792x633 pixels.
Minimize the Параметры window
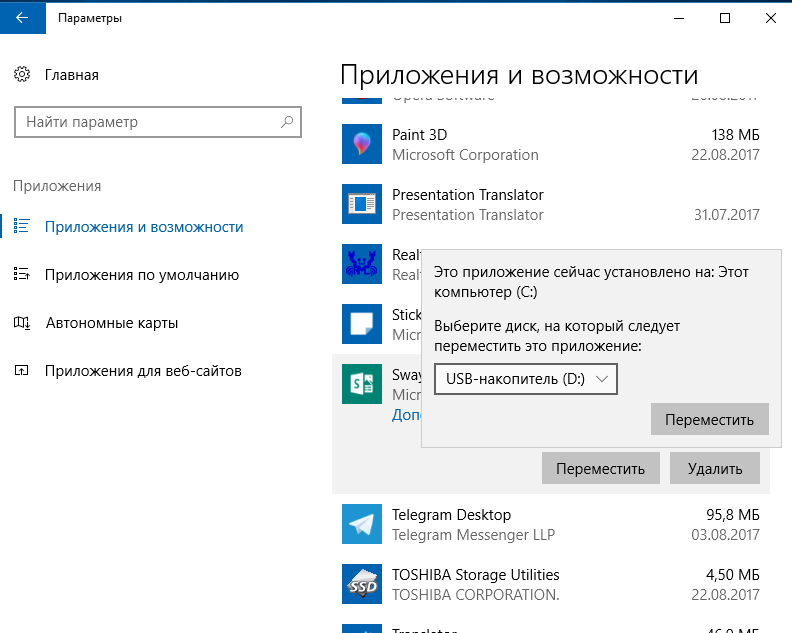[x=679, y=18]
